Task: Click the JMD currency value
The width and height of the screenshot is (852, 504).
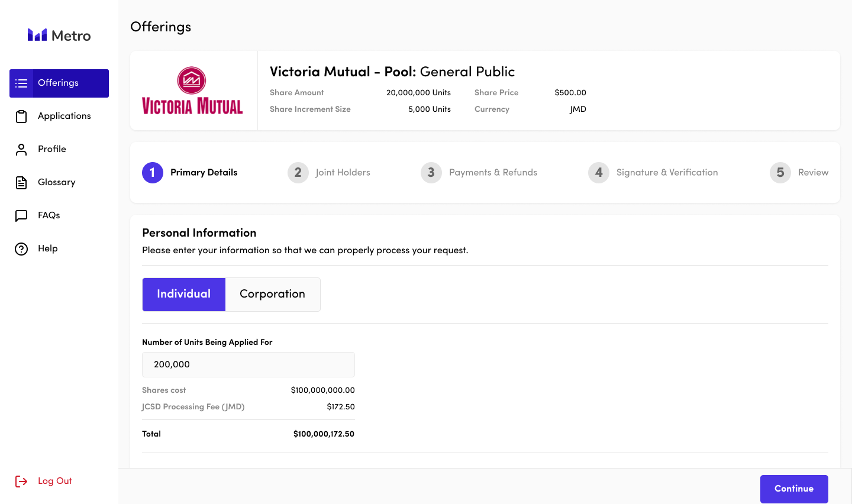Action: click(578, 109)
